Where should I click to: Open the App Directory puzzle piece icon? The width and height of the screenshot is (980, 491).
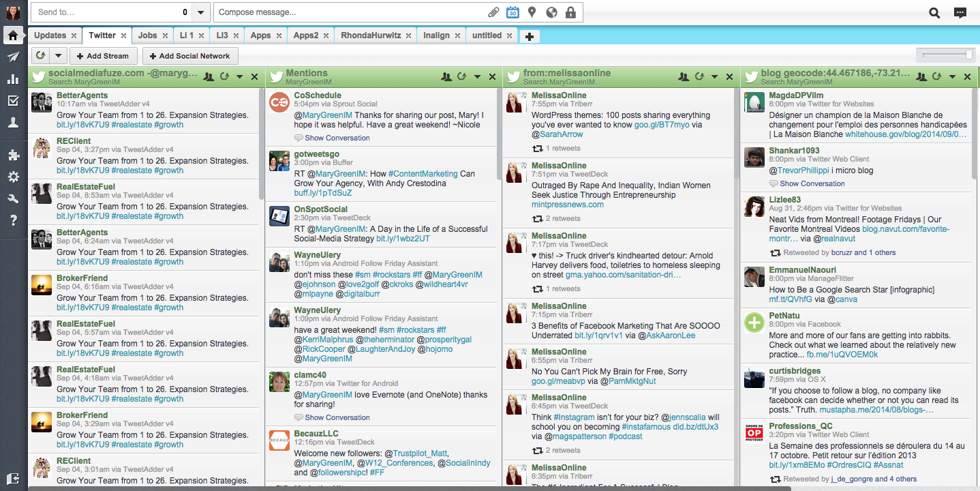[x=13, y=155]
